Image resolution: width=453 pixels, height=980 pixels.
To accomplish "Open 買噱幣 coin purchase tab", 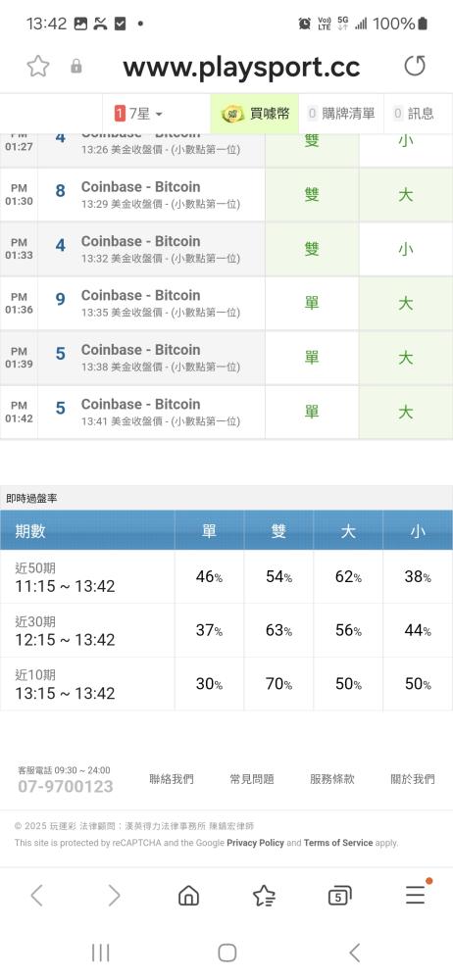I will tap(255, 114).
